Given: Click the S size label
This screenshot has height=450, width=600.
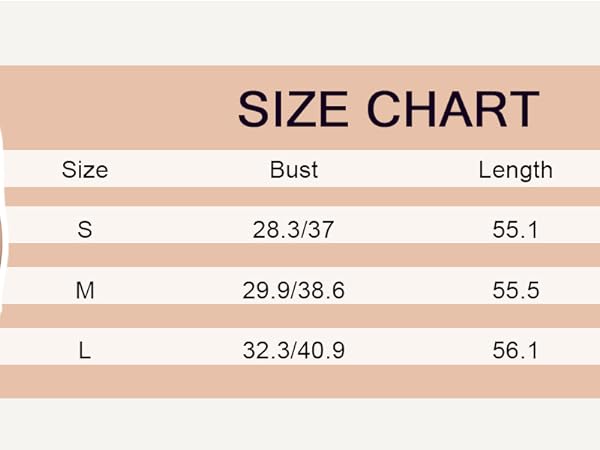Looking at the screenshot, I should (x=85, y=230).
